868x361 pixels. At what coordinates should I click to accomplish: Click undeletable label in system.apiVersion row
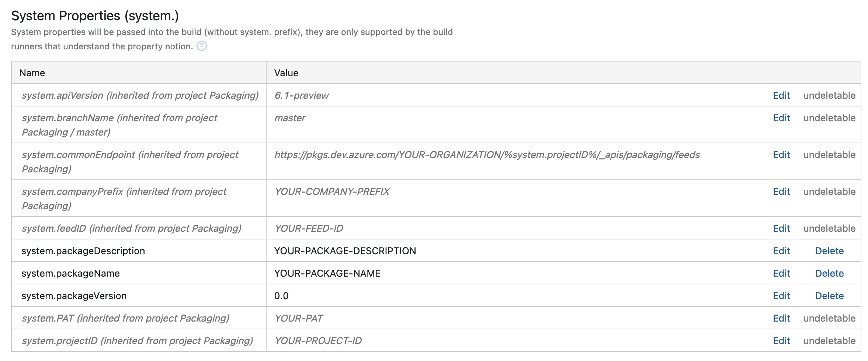829,95
